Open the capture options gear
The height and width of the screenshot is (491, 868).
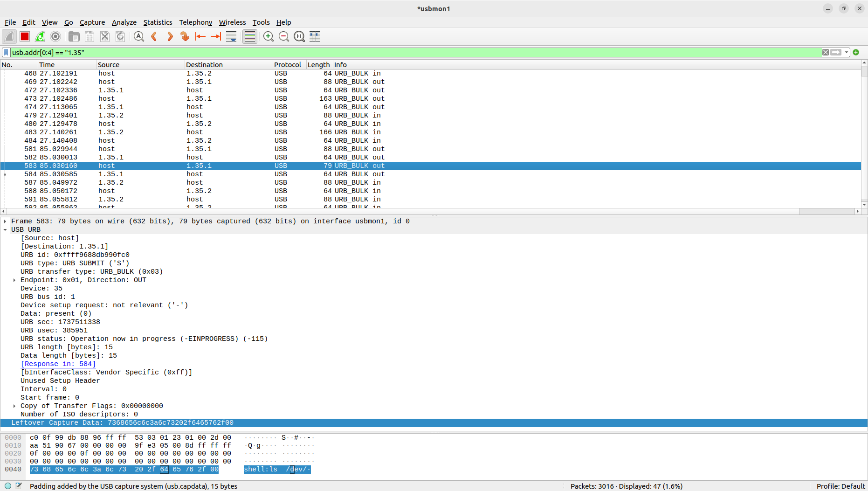click(55, 36)
